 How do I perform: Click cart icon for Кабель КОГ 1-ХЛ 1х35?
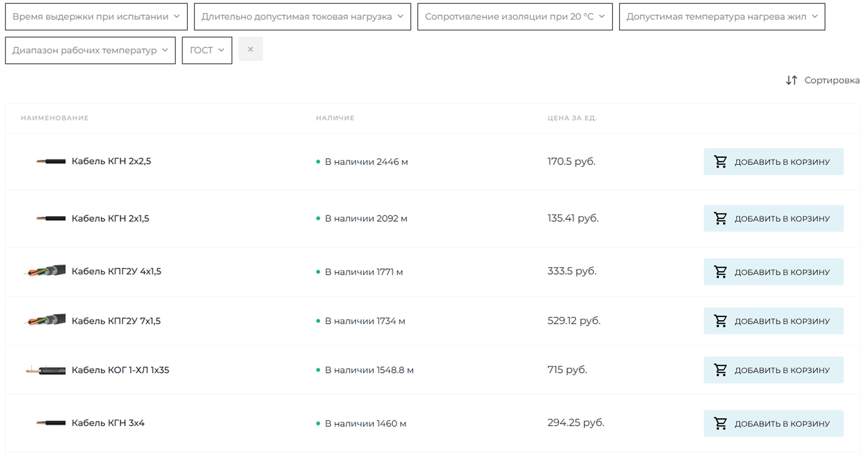(x=720, y=370)
